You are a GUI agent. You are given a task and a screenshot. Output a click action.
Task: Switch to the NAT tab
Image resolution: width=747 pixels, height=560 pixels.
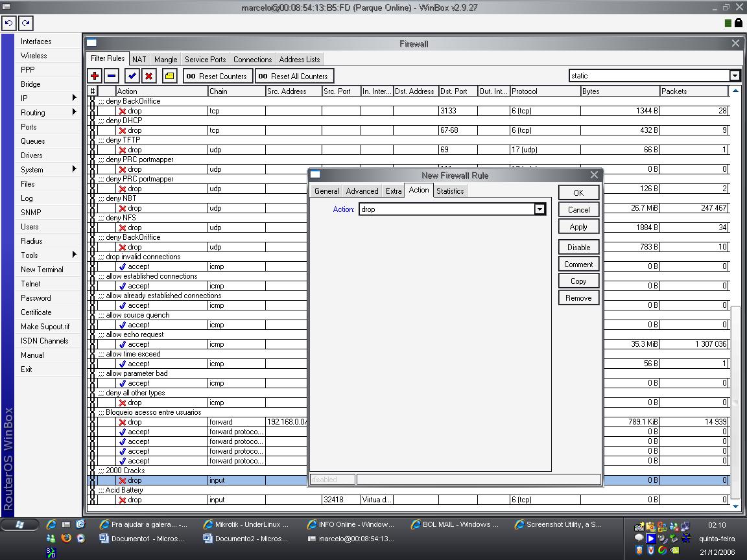[139, 60]
